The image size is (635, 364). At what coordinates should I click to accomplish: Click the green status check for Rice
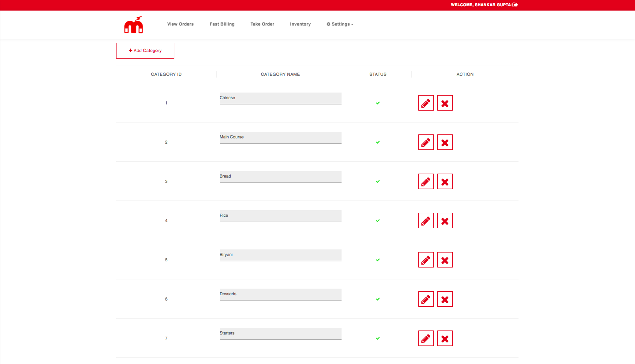[x=378, y=221]
